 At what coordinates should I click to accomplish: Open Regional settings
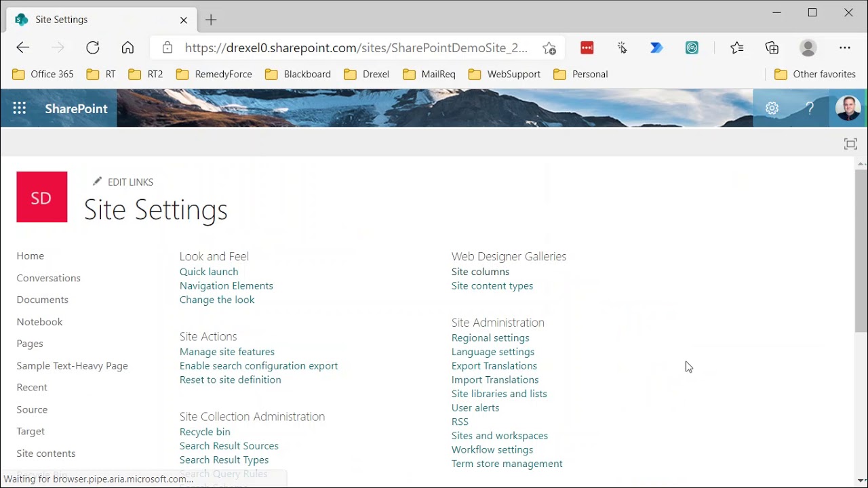pyautogui.click(x=491, y=338)
